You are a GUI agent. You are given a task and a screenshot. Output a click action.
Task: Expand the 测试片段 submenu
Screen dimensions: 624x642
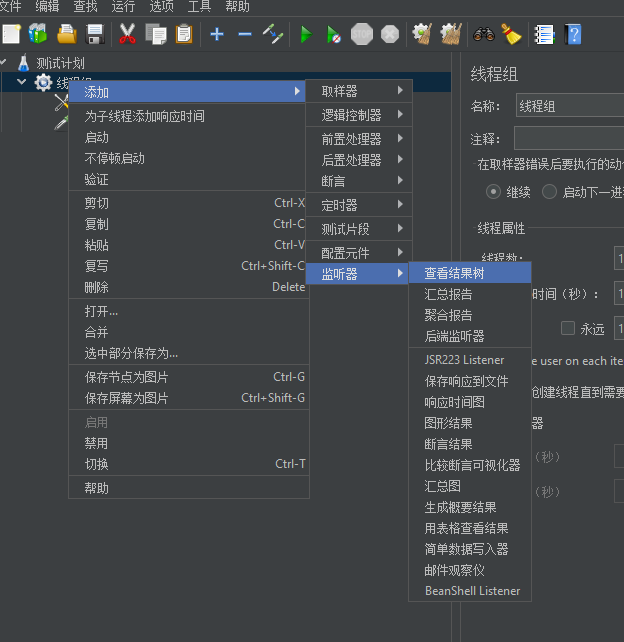tap(359, 229)
